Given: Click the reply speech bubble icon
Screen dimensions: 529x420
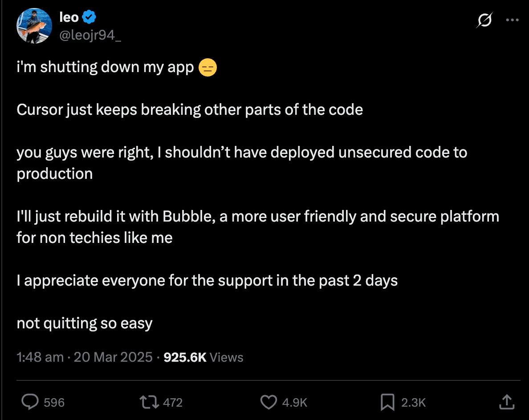Looking at the screenshot, I should [30, 402].
